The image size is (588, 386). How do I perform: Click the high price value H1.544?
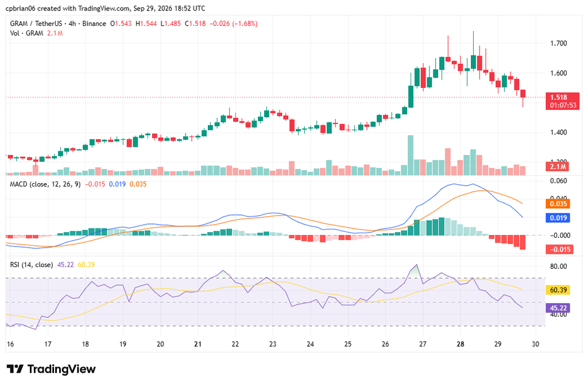click(x=146, y=24)
